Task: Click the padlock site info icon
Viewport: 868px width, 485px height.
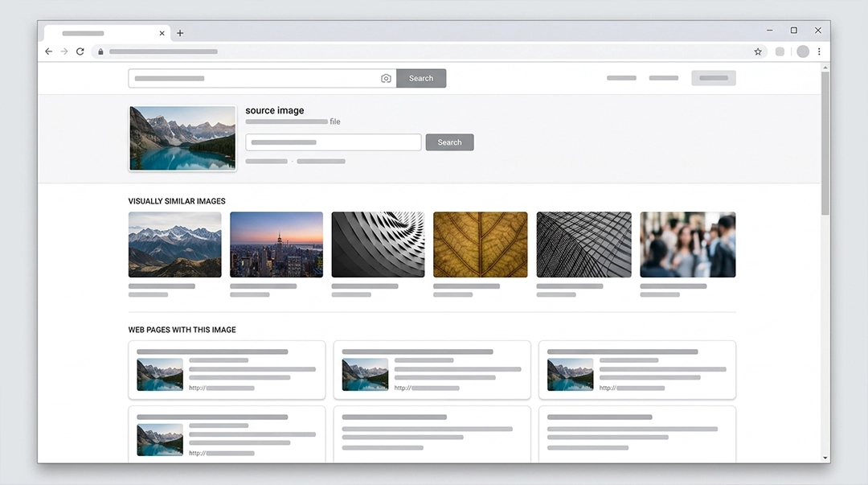Action: point(100,51)
